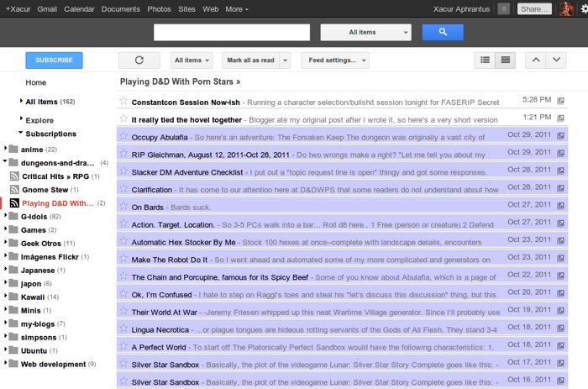Refresh the feed with the reload icon
The width and height of the screenshot is (588, 389).
point(139,60)
